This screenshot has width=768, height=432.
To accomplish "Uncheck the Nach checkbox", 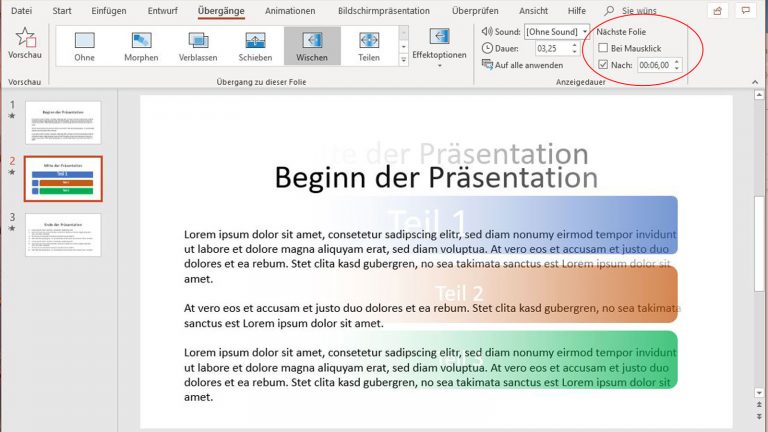I will 603,65.
